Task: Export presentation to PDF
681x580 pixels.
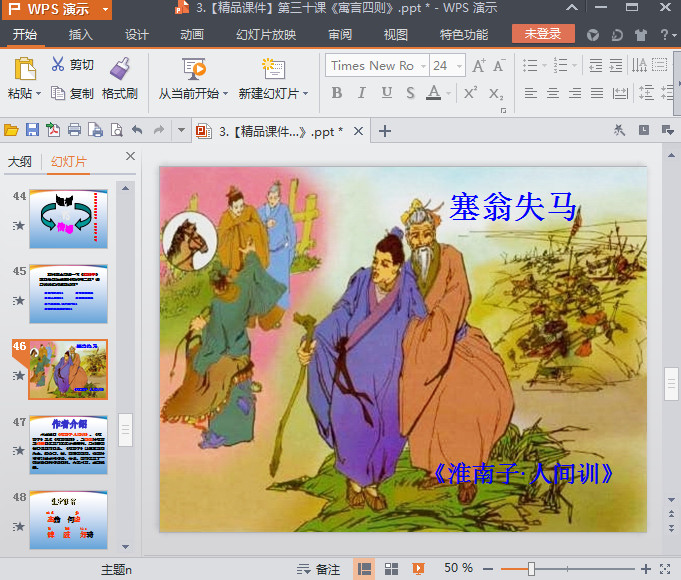Action: [x=53, y=130]
